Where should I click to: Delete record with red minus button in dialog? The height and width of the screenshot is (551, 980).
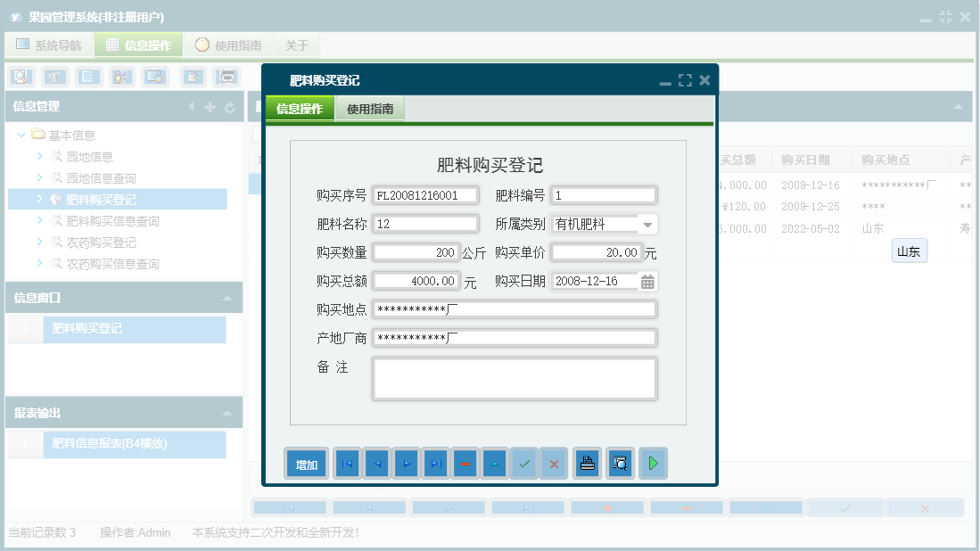[465, 464]
